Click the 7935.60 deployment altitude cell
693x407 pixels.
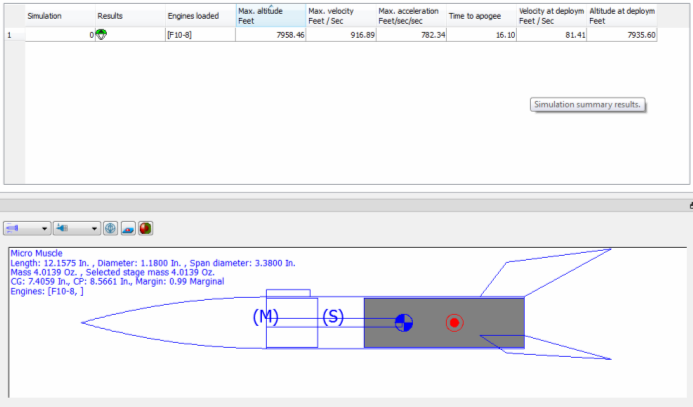[622, 35]
